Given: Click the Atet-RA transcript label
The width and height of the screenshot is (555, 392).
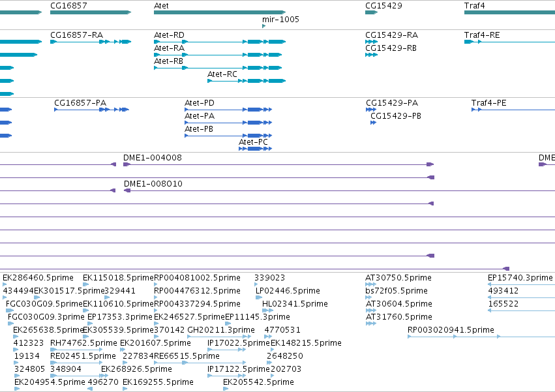Looking at the screenshot, I should [169, 48].
